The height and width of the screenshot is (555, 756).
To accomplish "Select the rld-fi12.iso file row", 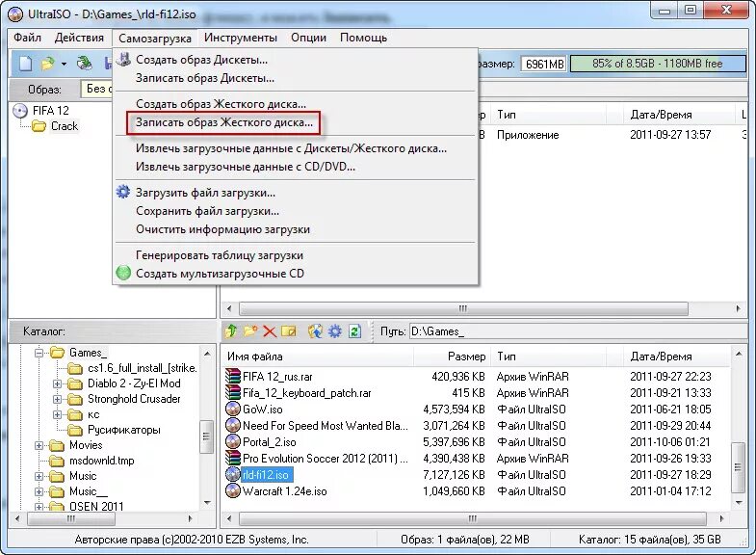I will coord(475,475).
